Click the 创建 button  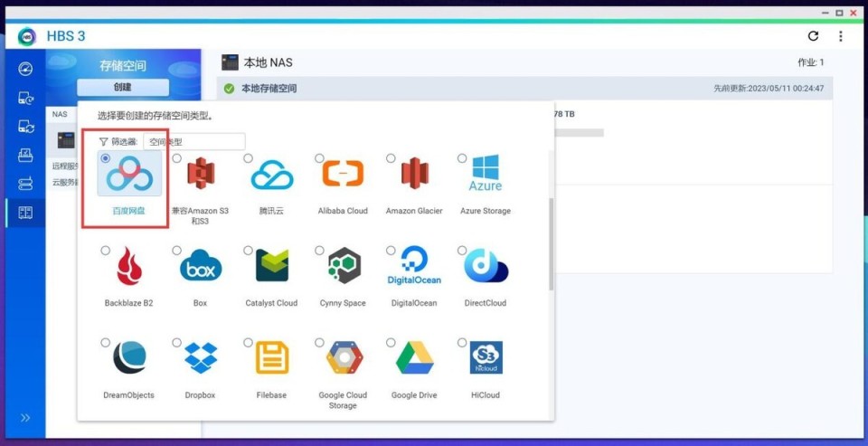click(123, 87)
